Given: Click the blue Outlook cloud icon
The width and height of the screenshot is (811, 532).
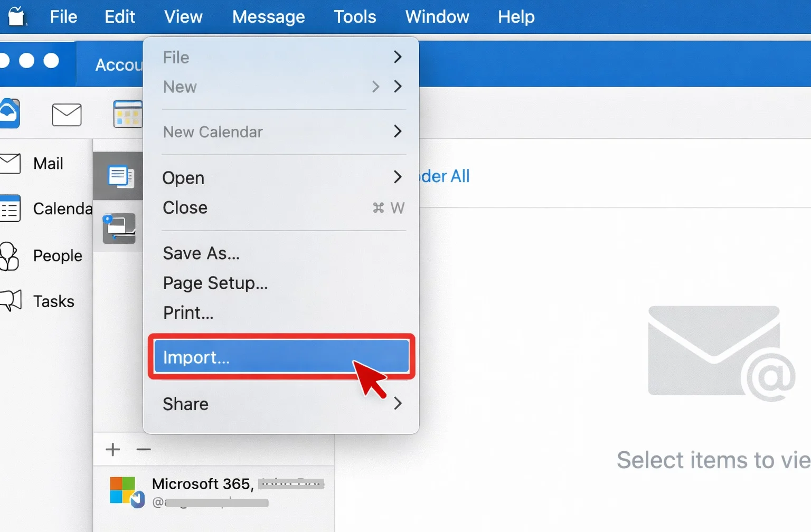Looking at the screenshot, I should pyautogui.click(x=8, y=114).
